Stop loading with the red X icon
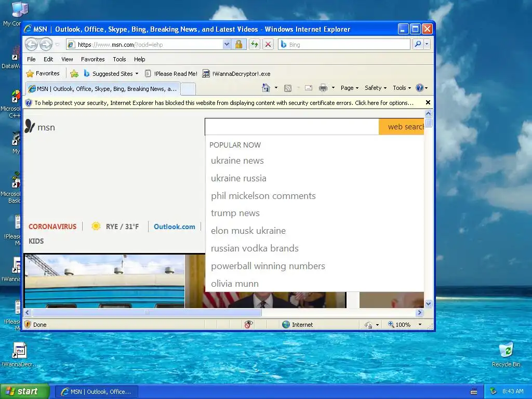Screen dimensions: 532x399 click(x=268, y=45)
